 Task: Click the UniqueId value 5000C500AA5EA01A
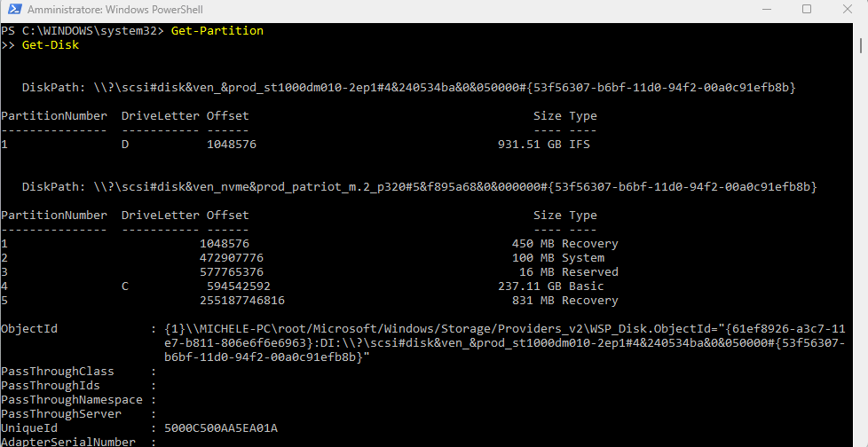[221, 428]
